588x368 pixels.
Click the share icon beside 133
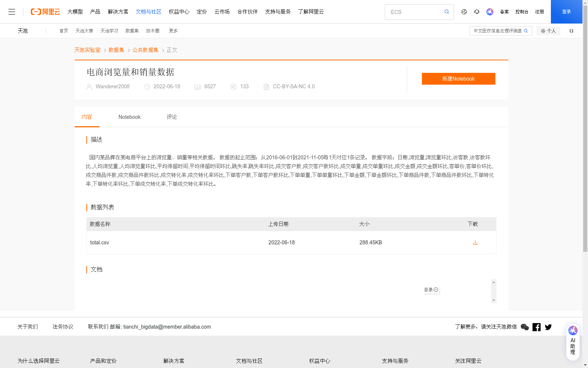[x=233, y=87]
